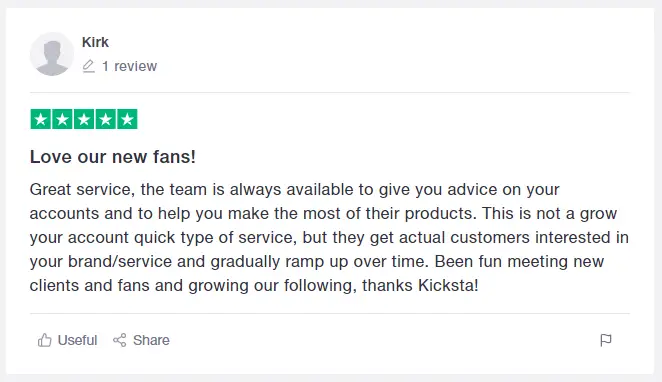The height and width of the screenshot is (382, 662).
Task: Select the "1 review" count text
Action: pos(130,66)
